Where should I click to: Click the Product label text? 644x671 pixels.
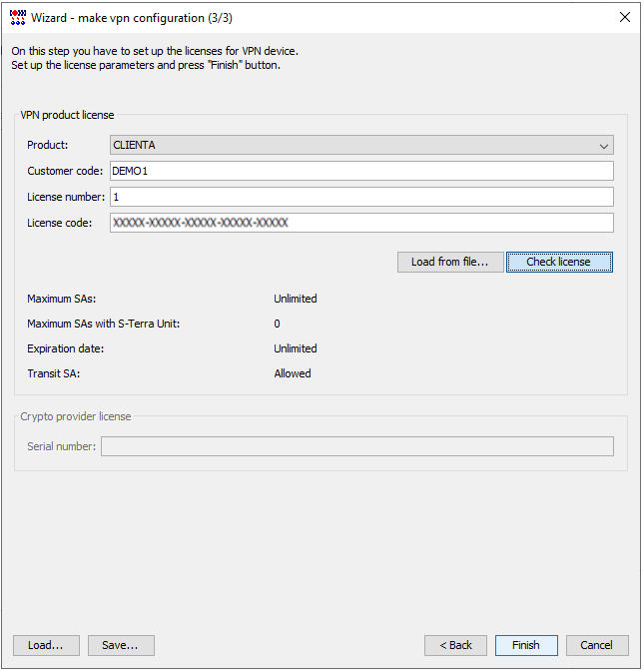(48, 145)
